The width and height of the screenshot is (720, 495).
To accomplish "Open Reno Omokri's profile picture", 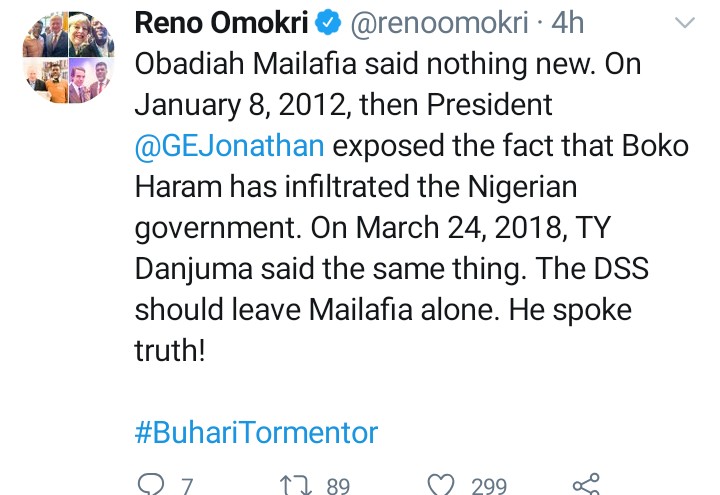I will [68, 56].
